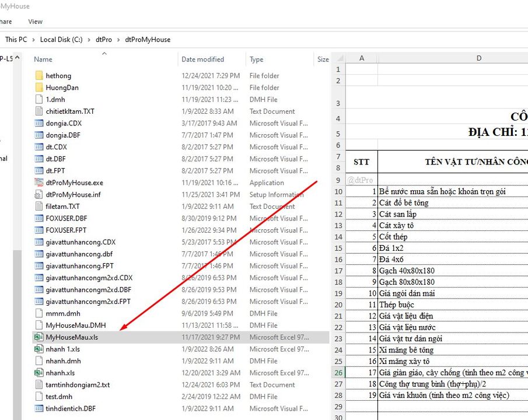The width and height of the screenshot is (528, 420).
Task: Open the View ribbon tab
Action: click(x=35, y=22)
